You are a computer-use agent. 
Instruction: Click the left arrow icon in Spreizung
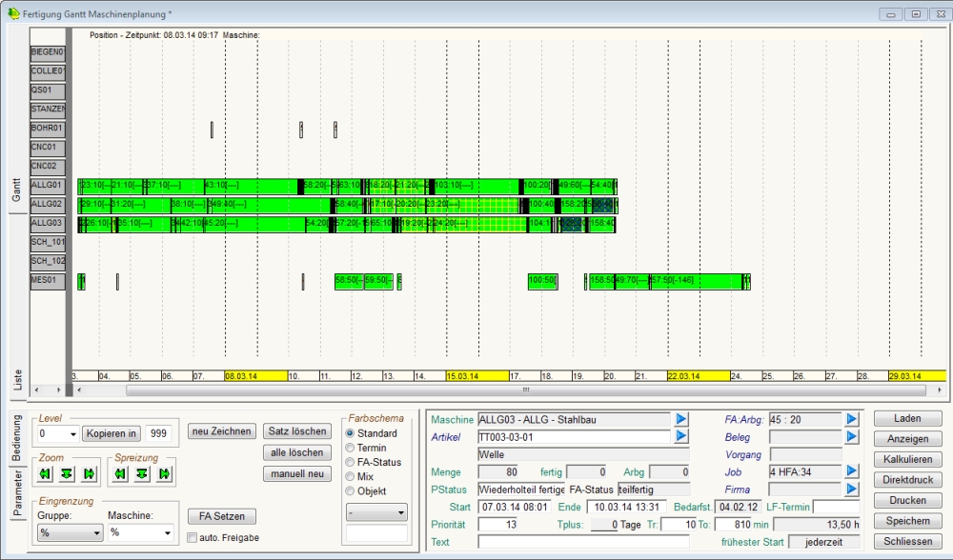click(121, 473)
